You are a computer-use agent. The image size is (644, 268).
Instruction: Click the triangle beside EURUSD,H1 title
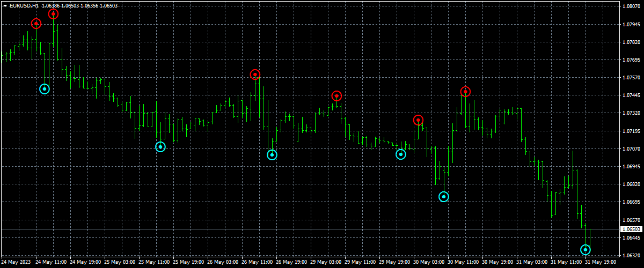(x=5, y=5)
